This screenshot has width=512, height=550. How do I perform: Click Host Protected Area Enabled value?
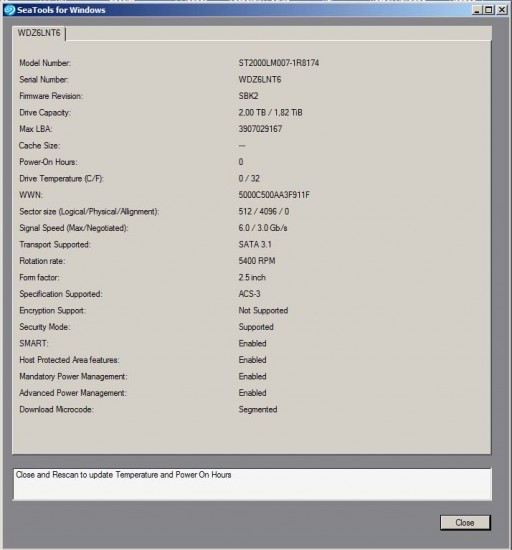[x=252, y=360]
